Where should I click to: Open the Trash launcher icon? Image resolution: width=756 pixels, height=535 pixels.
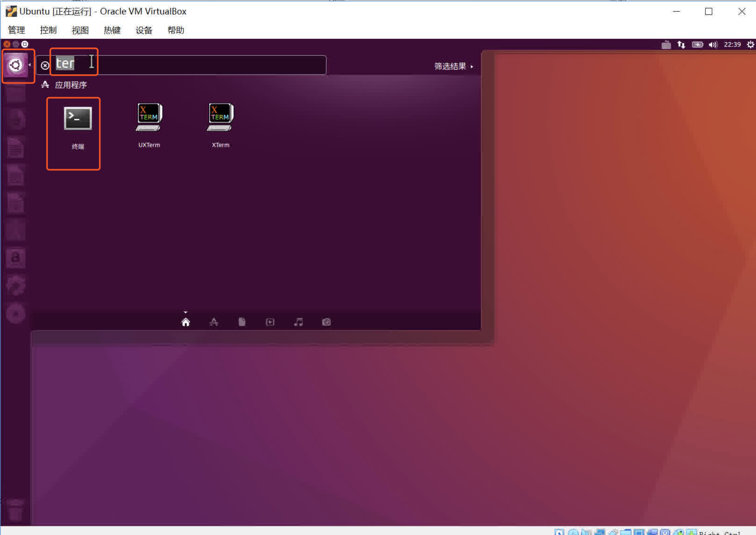15,510
